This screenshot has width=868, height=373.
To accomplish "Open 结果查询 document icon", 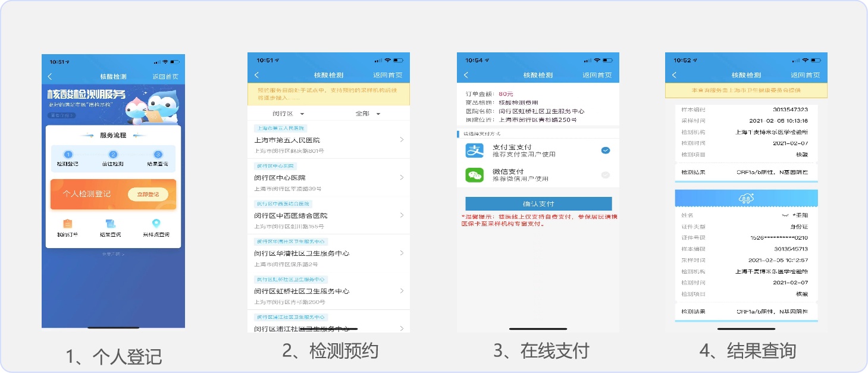I will (110, 224).
